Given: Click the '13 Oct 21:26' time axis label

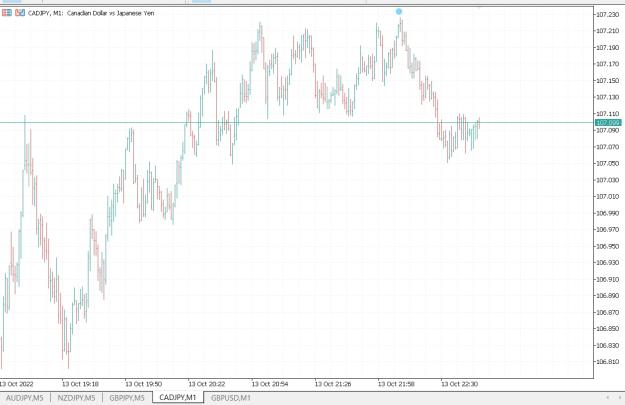Looking at the screenshot, I should [333, 384].
